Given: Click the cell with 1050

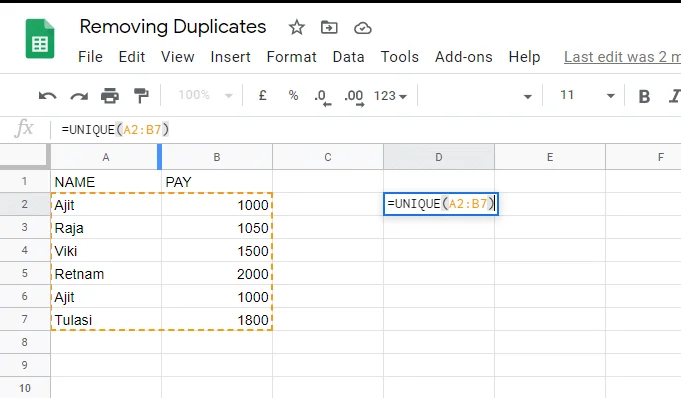Looking at the screenshot, I should pyautogui.click(x=217, y=228).
